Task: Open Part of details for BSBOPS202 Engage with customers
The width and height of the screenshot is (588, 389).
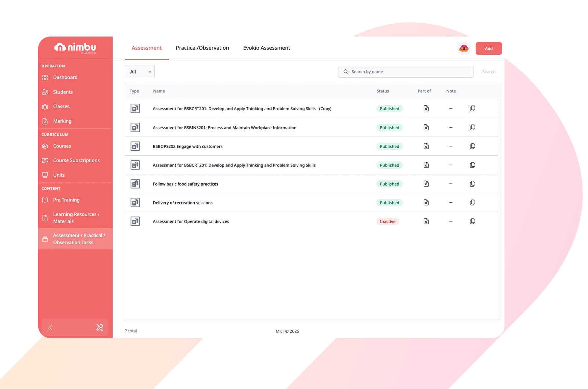Action: click(x=426, y=146)
